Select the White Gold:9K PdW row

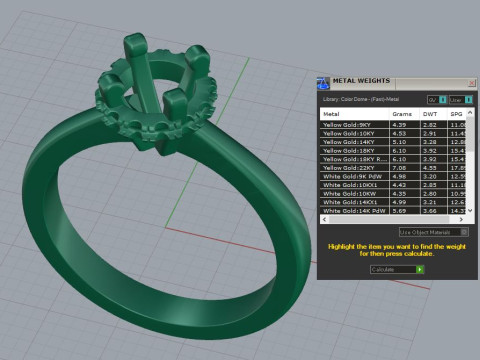tap(393, 176)
